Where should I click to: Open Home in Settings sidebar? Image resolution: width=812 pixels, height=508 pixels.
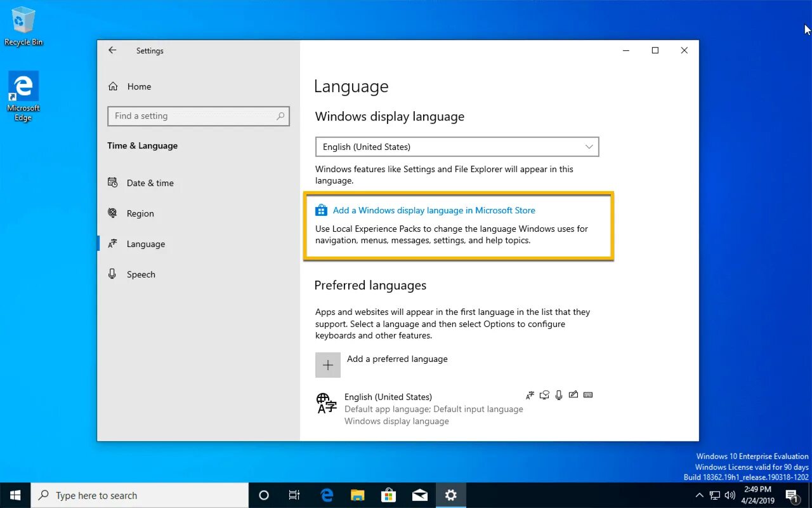tap(130, 86)
